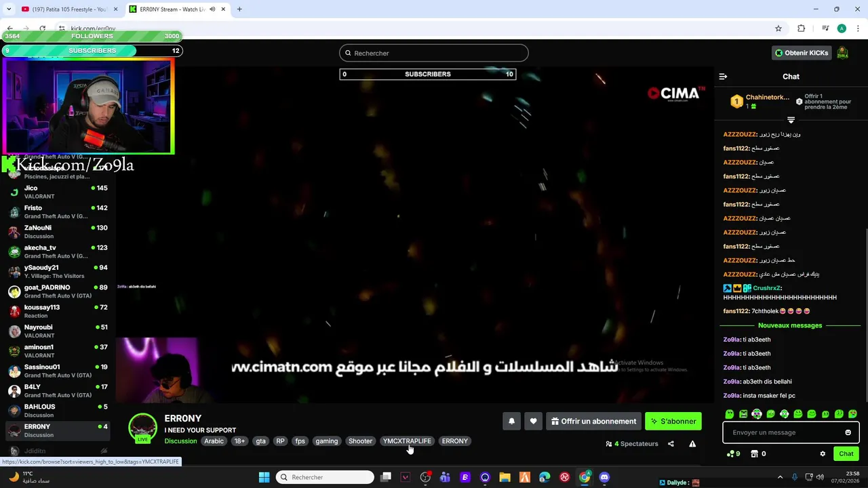Open the browser extensions puzzle icon

(x=801, y=28)
